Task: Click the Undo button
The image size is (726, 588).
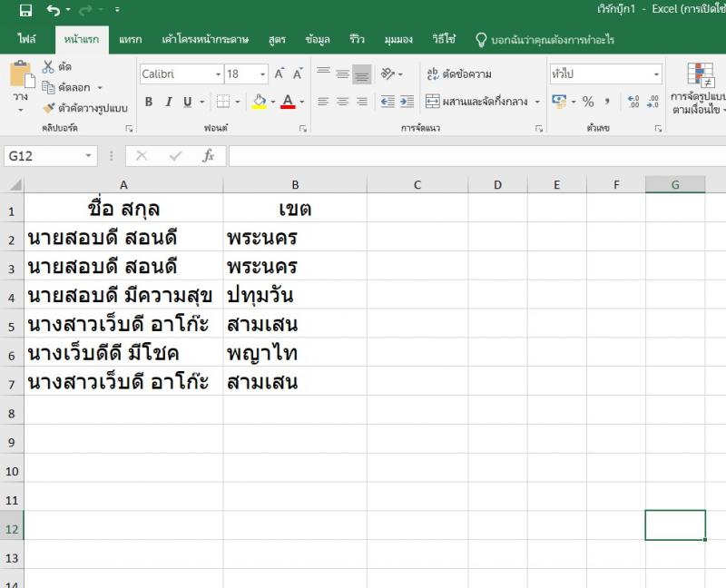Action: pyautogui.click(x=53, y=8)
